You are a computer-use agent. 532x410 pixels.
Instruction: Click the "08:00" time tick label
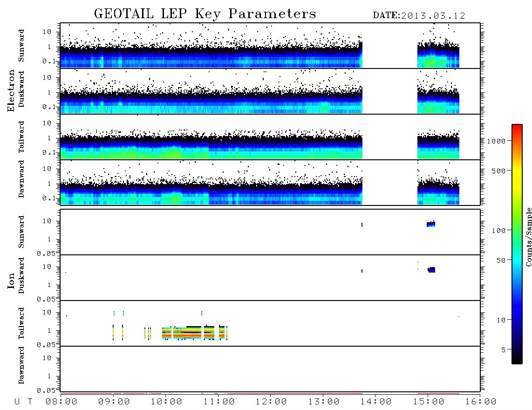[x=61, y=402]
